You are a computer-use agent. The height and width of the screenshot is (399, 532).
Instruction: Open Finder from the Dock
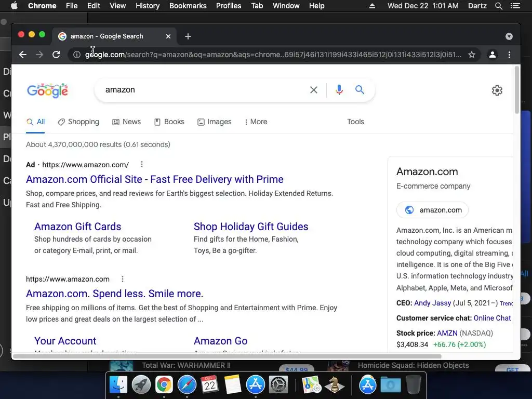click(x=118, y=385)
